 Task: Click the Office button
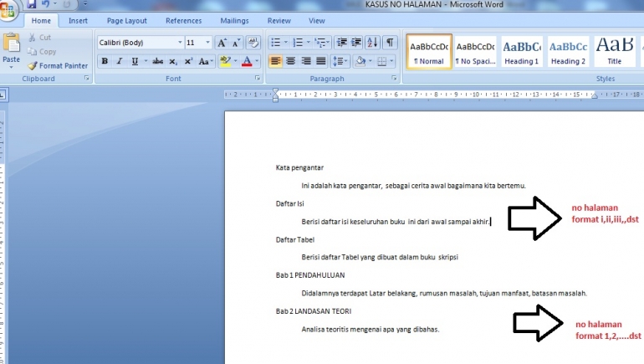8,9
